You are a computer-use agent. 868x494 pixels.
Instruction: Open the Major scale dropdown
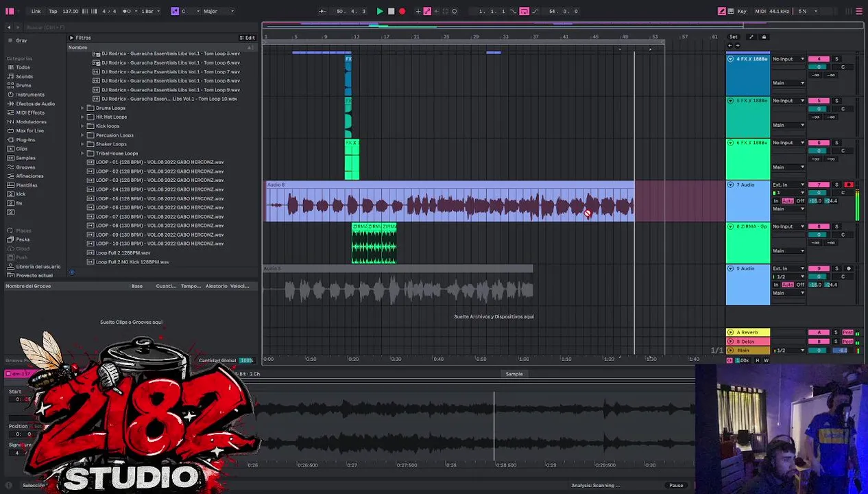[x=218, y=11]
